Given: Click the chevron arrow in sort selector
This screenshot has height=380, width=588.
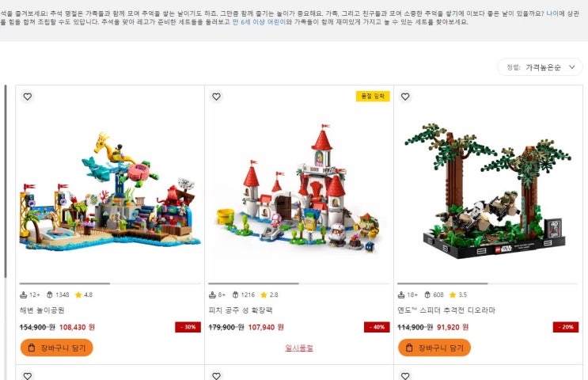Looking at the screenshot, I should click(572, 67).
